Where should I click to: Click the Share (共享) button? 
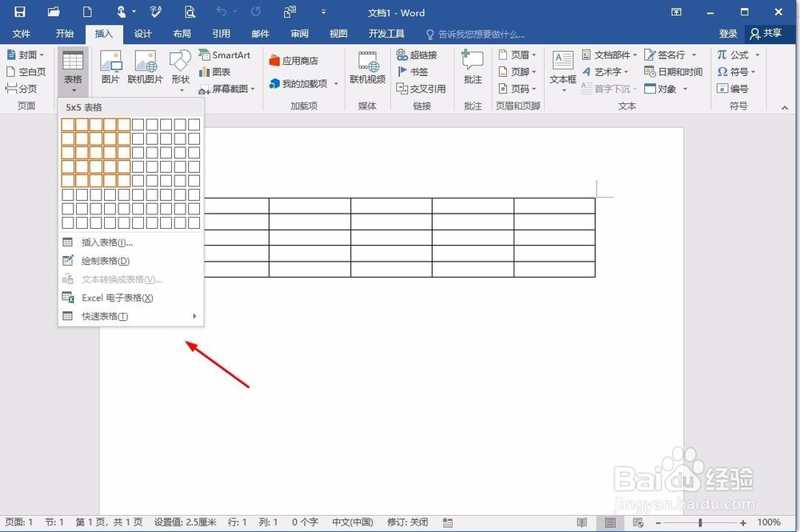766,34
